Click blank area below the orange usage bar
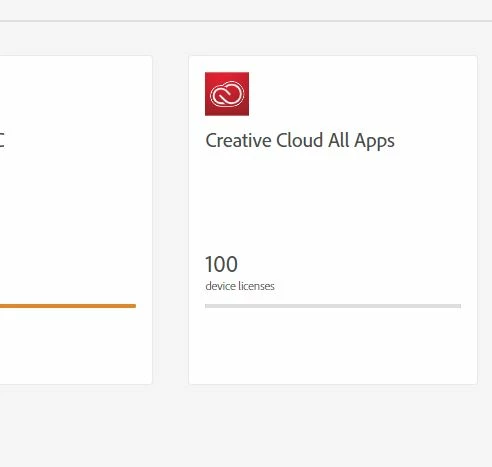 76,345
